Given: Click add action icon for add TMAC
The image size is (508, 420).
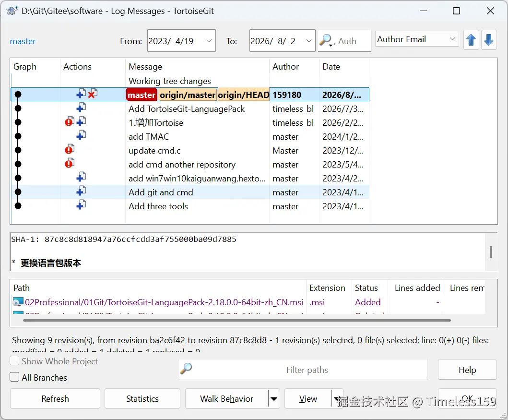Looking at the screenshot, I should 81,135.
